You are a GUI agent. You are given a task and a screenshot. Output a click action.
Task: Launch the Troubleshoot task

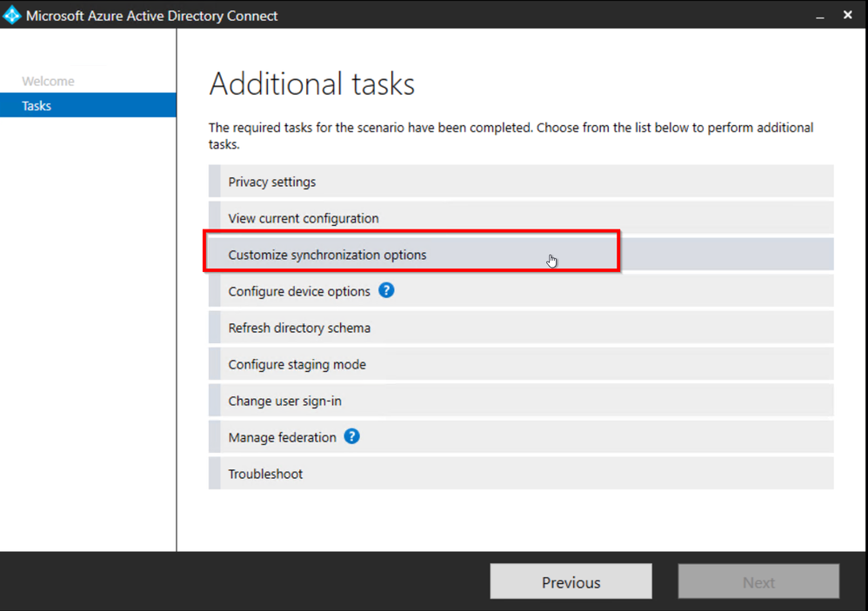[265, 474]
